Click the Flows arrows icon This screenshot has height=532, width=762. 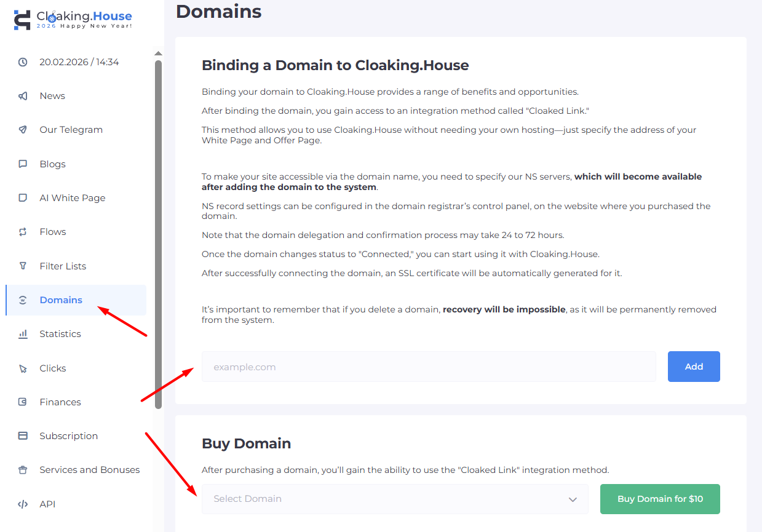(x=23, y=232)
